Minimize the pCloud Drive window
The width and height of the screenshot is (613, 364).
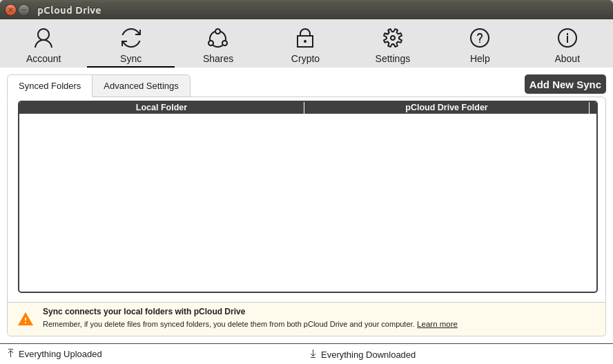pos(23,10)
